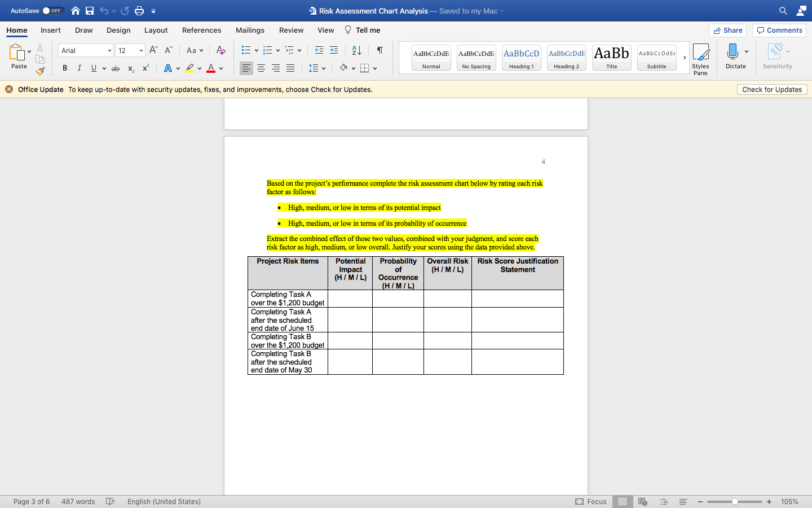Apply the Title style

(x=612, y=58)
